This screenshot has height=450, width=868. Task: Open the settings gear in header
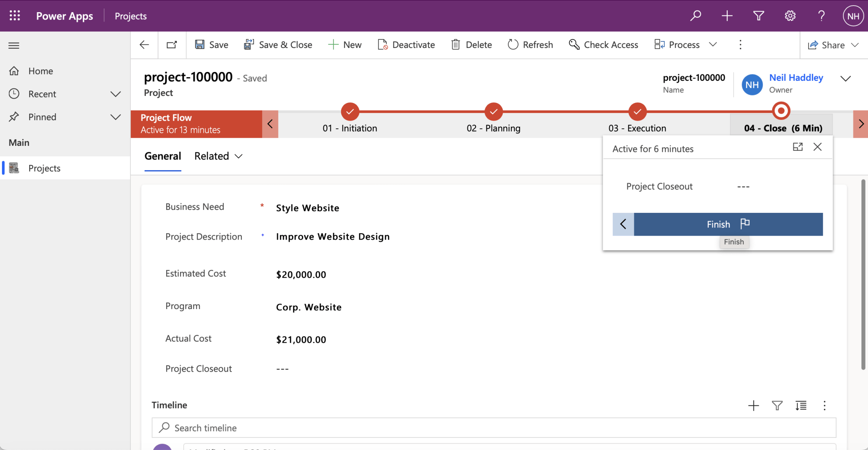coord(790,16)
